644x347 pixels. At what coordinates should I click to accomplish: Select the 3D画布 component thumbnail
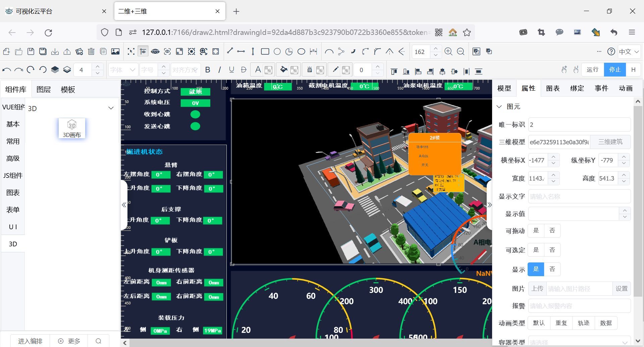pyautogui.click(x=72, y=128)
